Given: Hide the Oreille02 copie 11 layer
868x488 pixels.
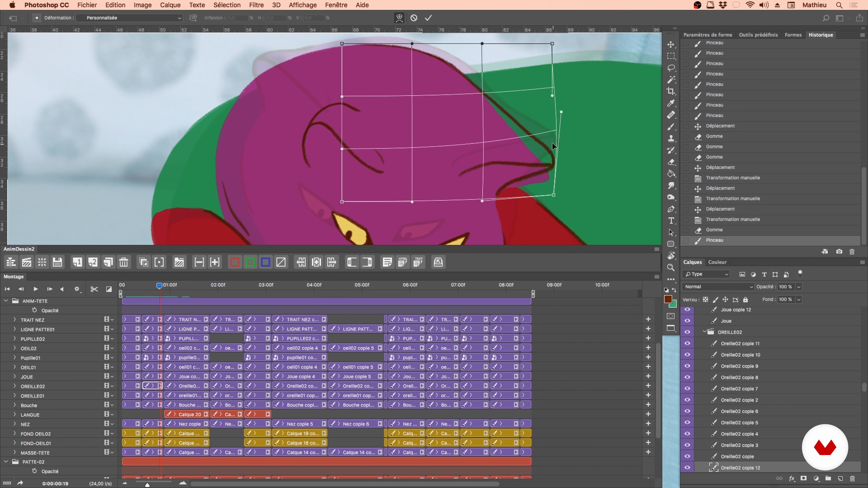Looking at the screenshot, I should (x=687, y=343).
